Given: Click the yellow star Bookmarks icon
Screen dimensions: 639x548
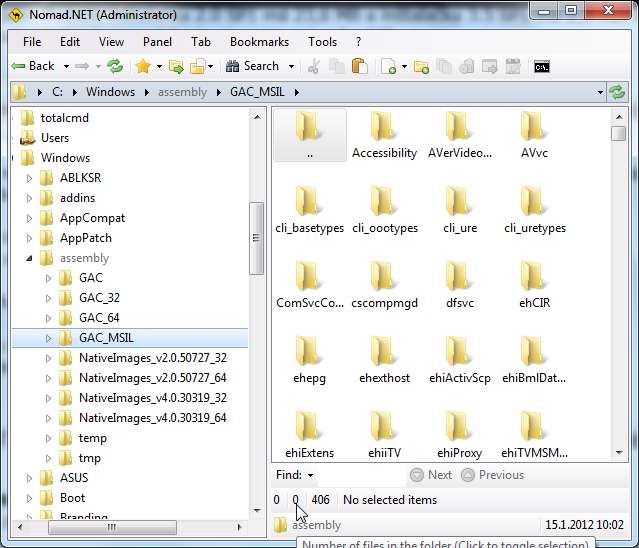Looking at the screenshot, I should point(143,66).
